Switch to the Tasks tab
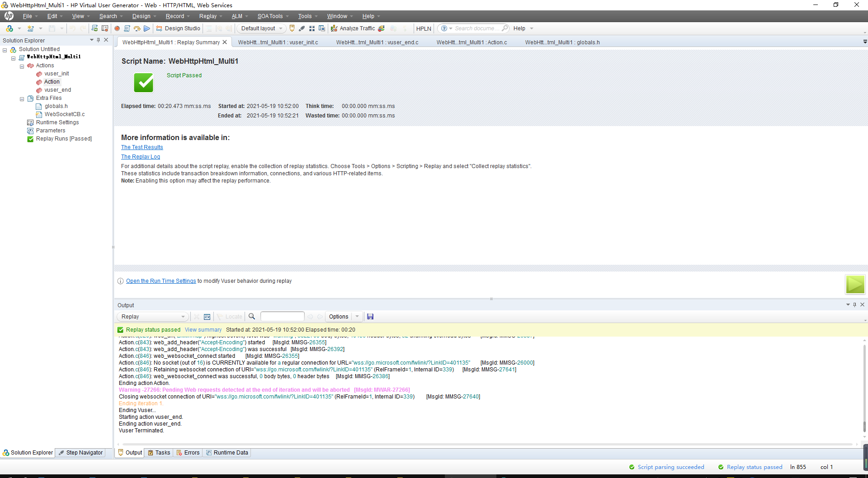The height and width of the screenshot is (478, 868). pyautogui.click(x=159, y=453)
